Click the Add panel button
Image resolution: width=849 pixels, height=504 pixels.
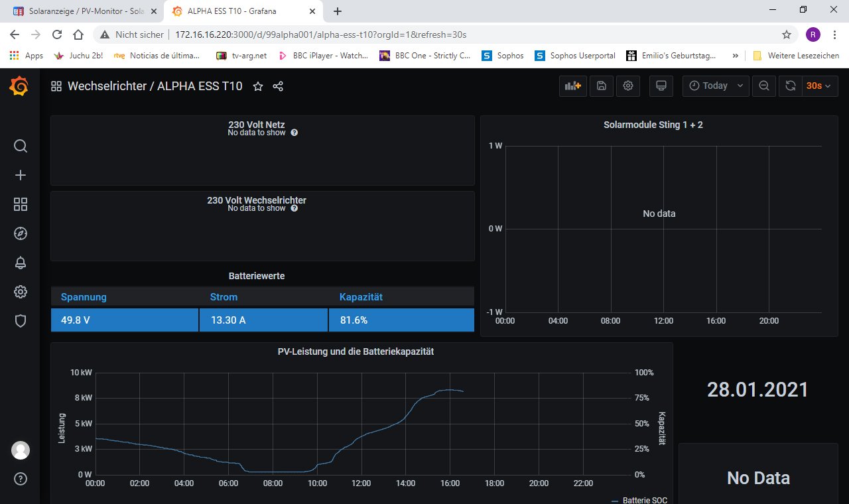coord(572,86)
